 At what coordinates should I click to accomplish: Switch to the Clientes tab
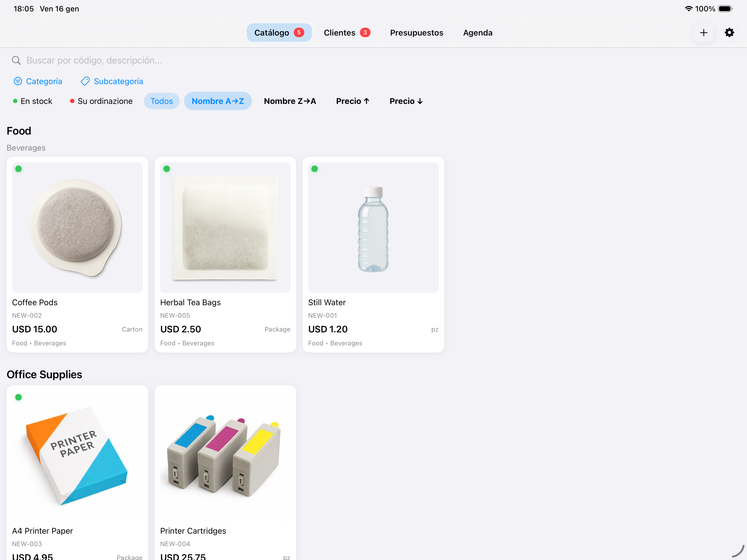(347, 33)
